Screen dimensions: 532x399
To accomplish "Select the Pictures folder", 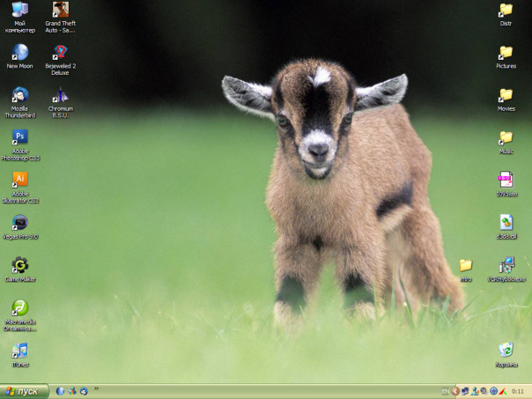I will [x=506, y=53].
